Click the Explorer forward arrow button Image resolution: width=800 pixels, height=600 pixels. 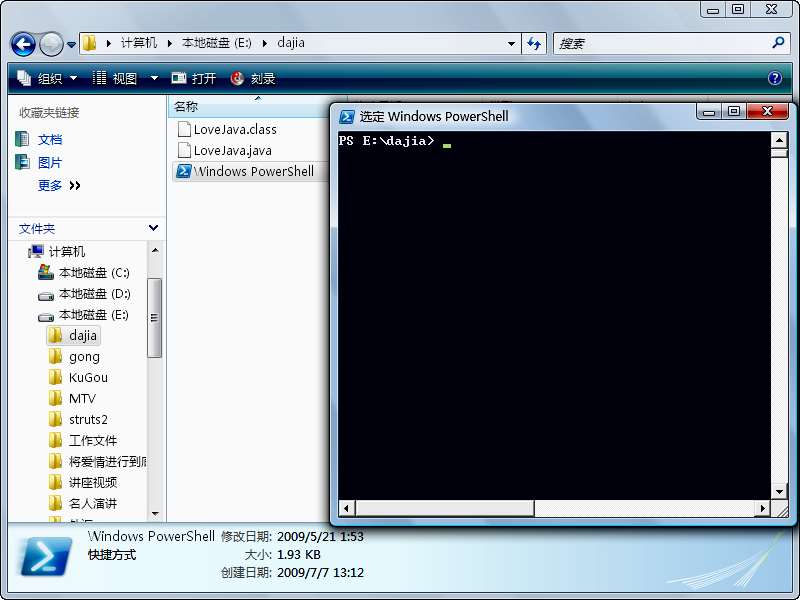click(51, 44)
